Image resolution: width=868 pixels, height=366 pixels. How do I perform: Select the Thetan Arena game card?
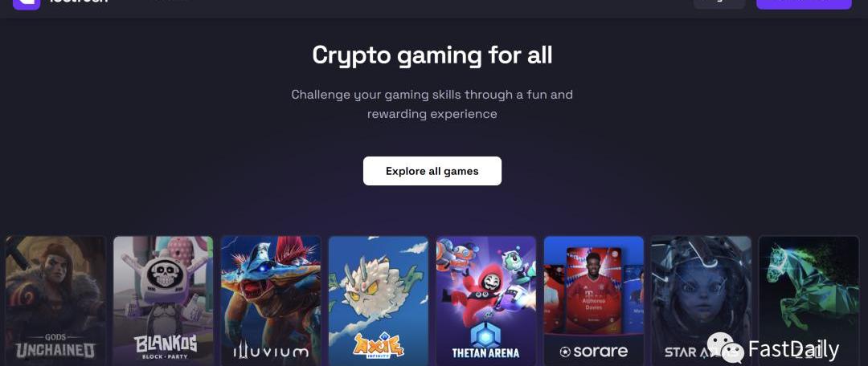pyautogui.click(x=486, y=301)
